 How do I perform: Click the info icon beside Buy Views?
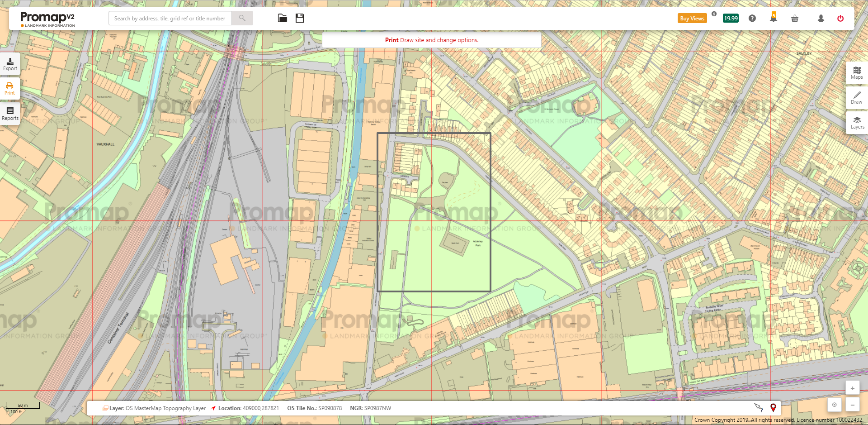tap(714, 14)
